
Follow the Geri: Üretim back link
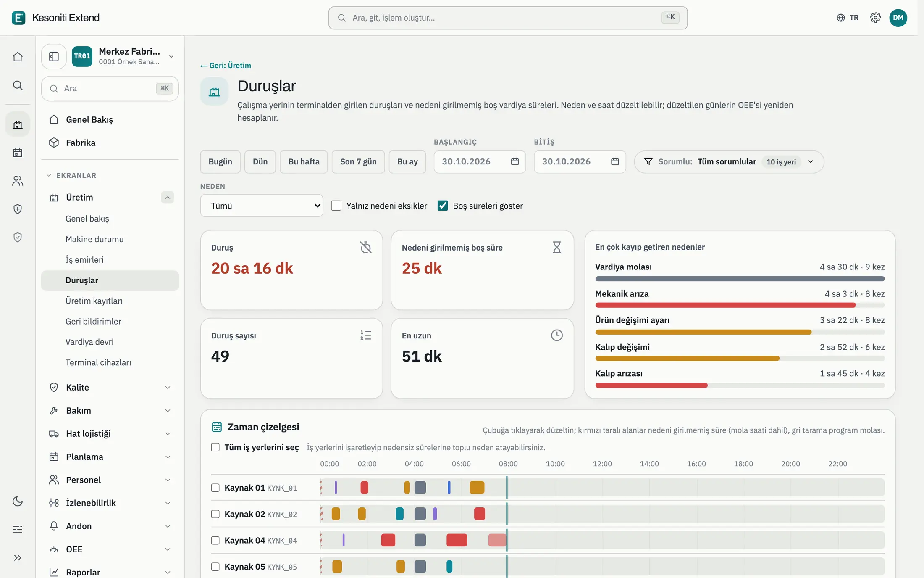[226, 65]
